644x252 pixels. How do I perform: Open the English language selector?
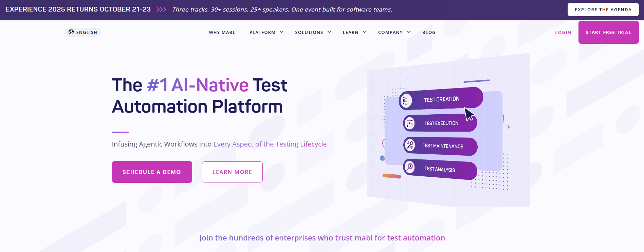(83, 32)
